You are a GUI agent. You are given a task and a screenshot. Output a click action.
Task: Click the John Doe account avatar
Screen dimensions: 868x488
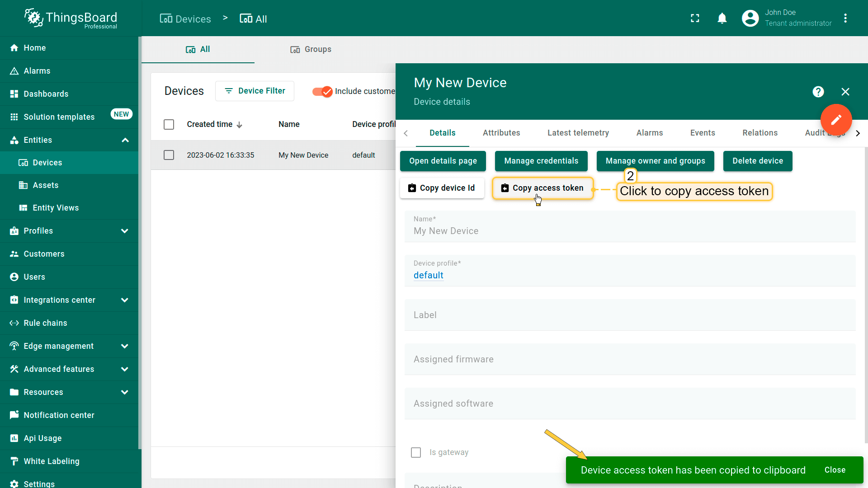[750, 19]
